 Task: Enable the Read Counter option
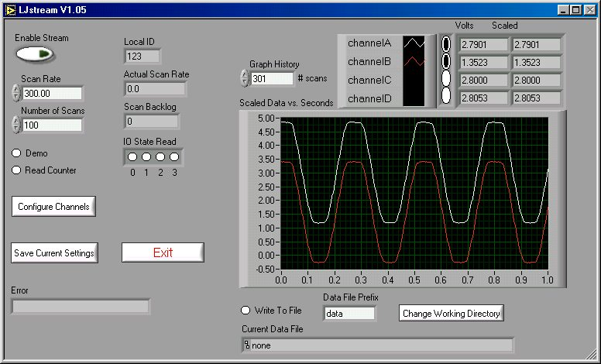click(x=15, y=170)
